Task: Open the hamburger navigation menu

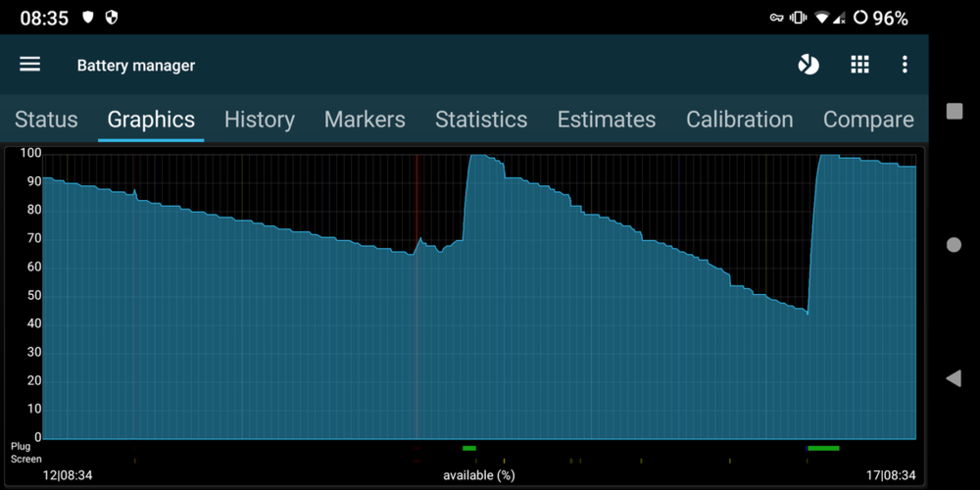Action: click(30, 65)
